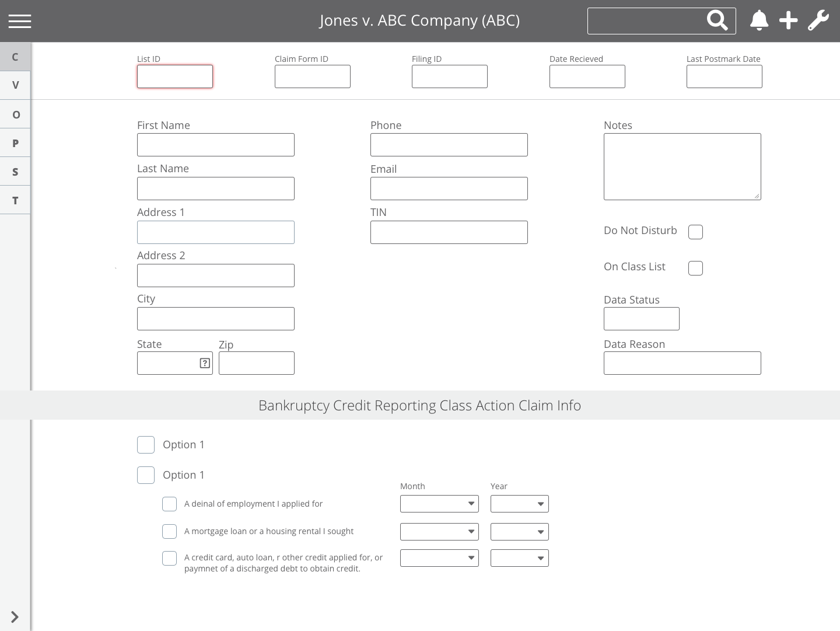Open the Month dropdown for denial of employment

point(439,503)
